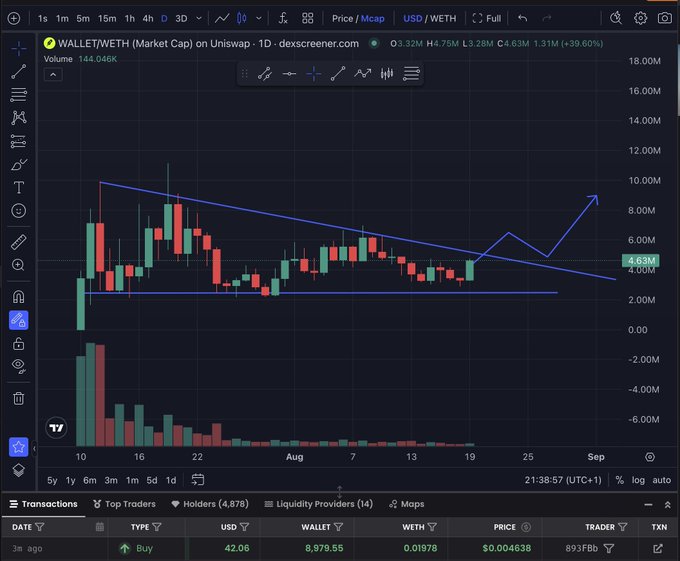The image size is (680, 561).
Task: Take a snapshot with camera icon
Action: (x=664, y=18)
